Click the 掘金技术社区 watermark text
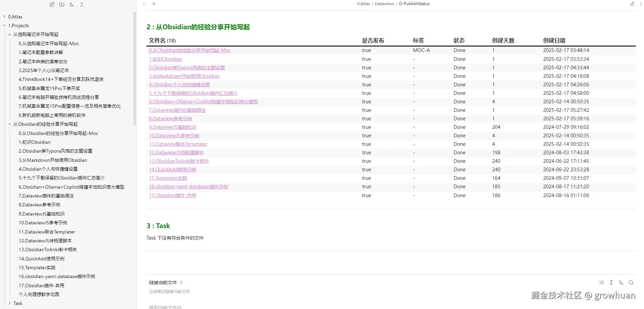The width and height of the screenshot is (644, 309). click(x=556, y=295)
